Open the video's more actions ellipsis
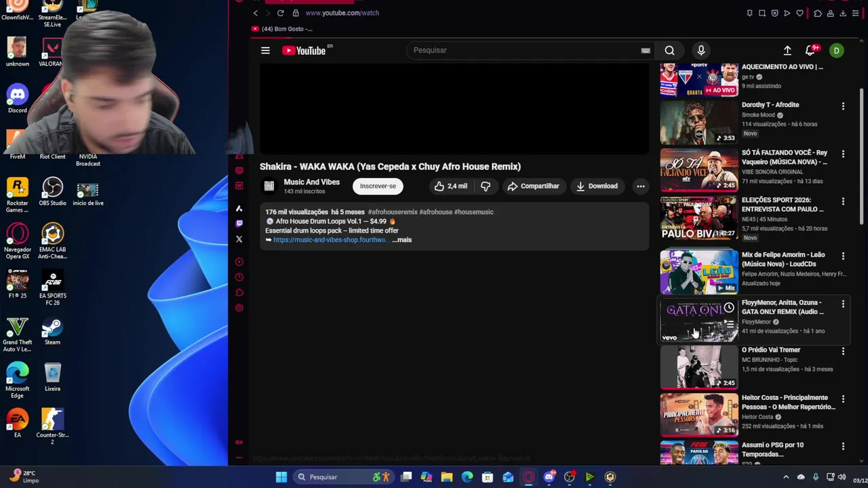 click(x=640, y=186)
